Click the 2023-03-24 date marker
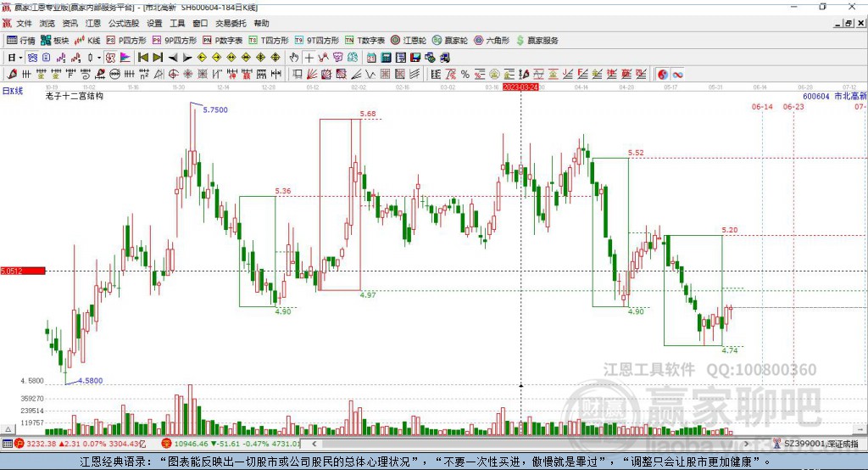 [520, 87]
